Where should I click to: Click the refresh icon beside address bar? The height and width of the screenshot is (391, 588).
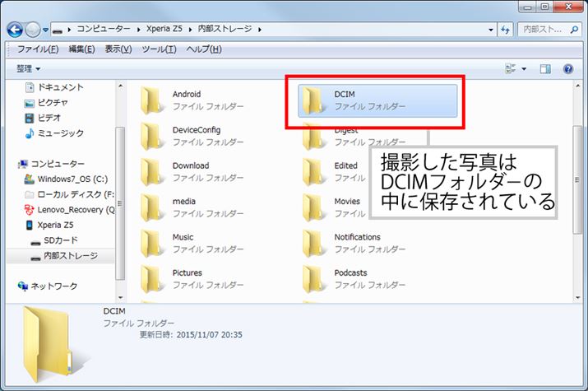click(x=504, y=30)
